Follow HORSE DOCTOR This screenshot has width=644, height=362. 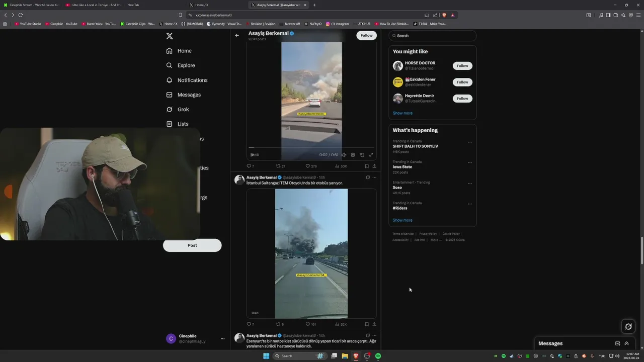(x=462, y=66)
